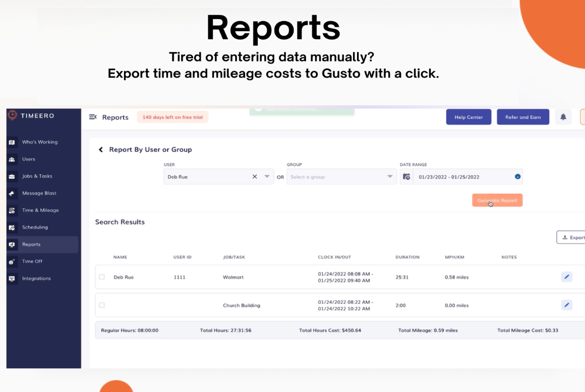Click the blue clear icon in date range field
Image resolution: width=585 pixels, height=392 pixels.
pyautogui.click(x=517, y=177)
